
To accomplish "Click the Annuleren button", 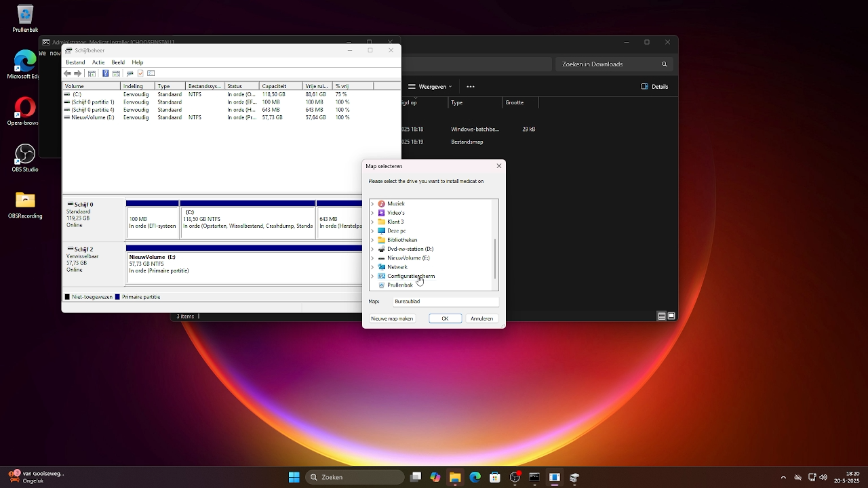I will (x=482, y=319).
